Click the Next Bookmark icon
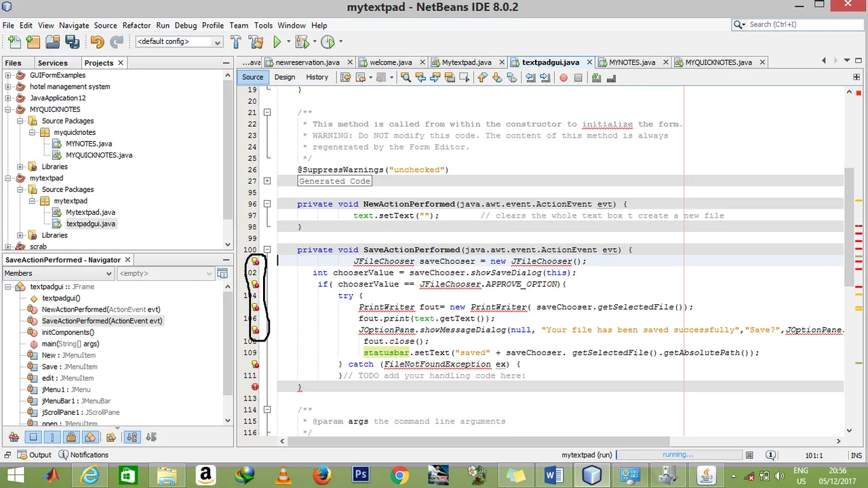The height and width of the screenshot is (488, 868). (x=497, y=77)
